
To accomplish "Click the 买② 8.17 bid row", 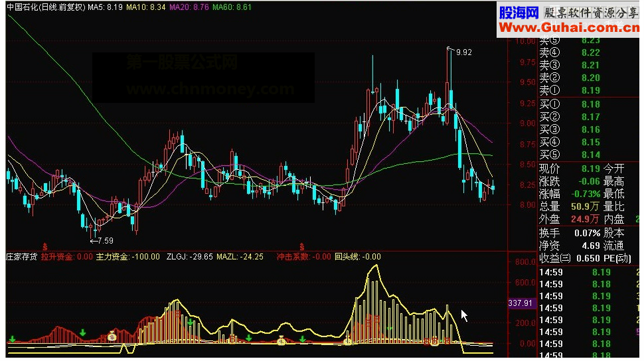I will click(570, 117).
